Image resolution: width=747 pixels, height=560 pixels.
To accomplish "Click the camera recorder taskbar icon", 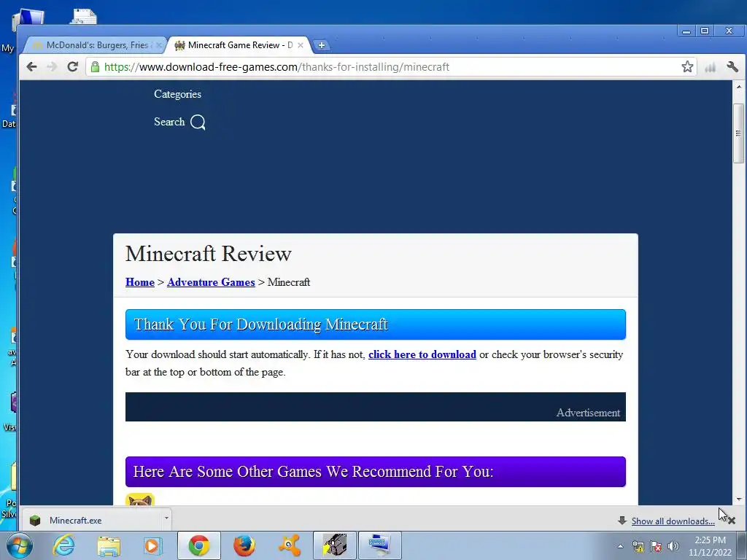I will (335, 545).
